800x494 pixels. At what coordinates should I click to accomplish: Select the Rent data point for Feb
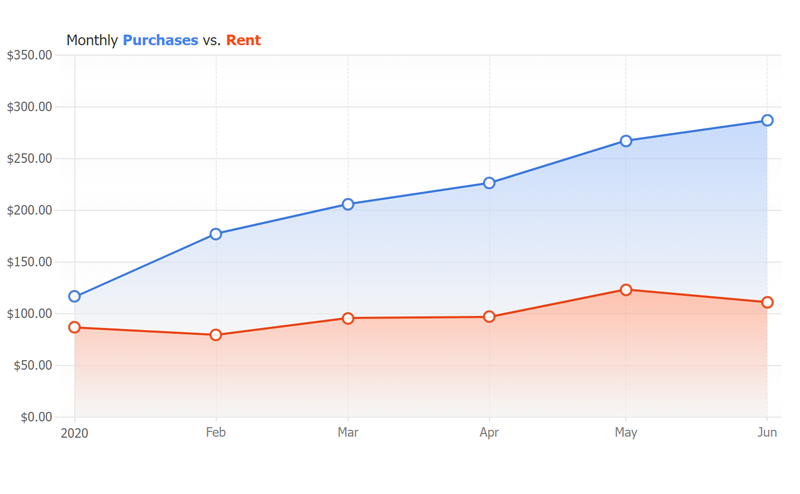tap(216, 335)
